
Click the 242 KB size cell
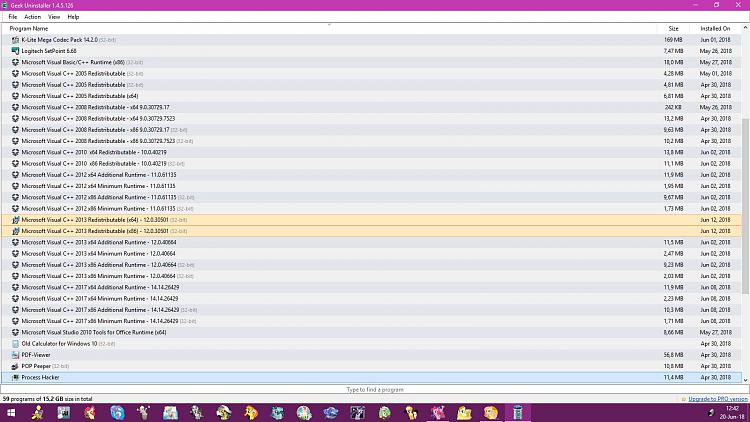tap(673, 107)
